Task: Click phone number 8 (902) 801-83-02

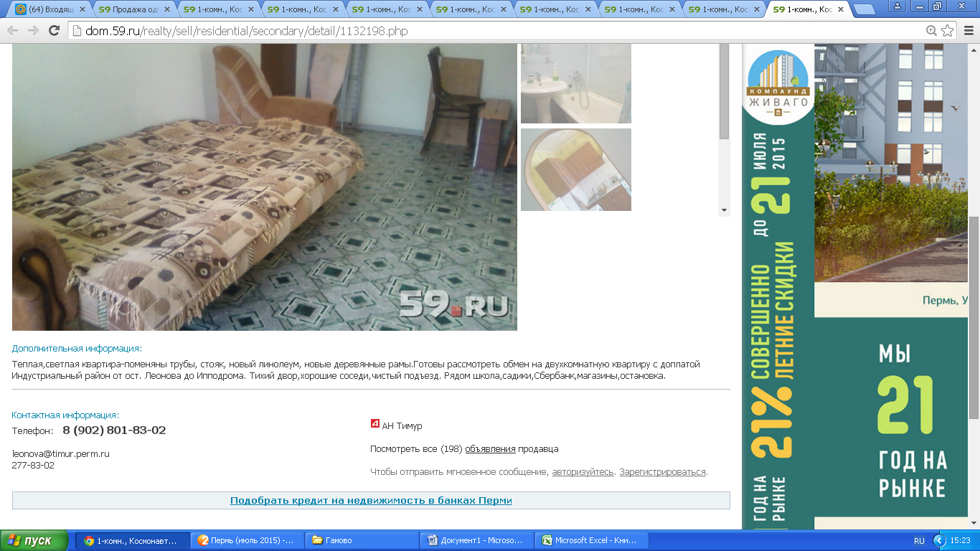Action: click(114, 430)
